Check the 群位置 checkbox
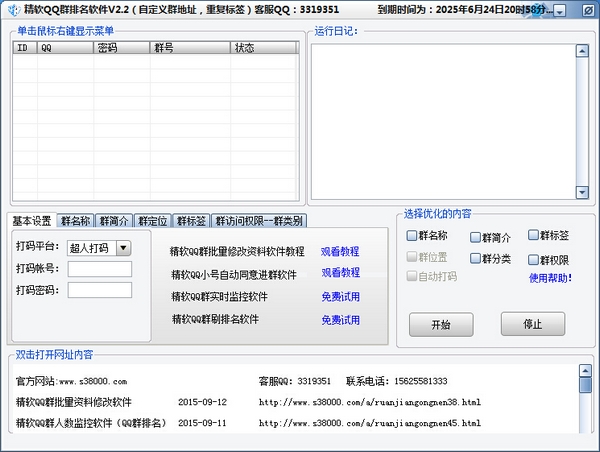Viewport: 600px width, 452px height. click(x=412, y=257)
